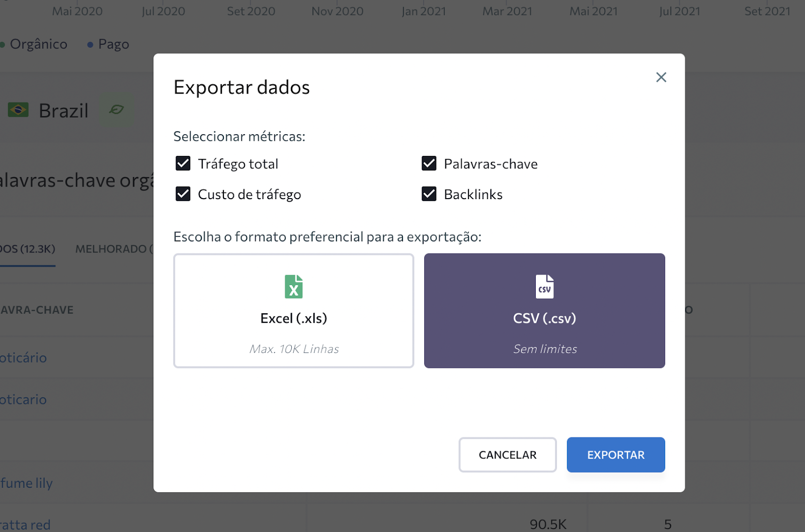This screenshot has height=532, width=805.
Task: Uncheck the Tráfego total checkbox
Action: (x=183, y=163)
